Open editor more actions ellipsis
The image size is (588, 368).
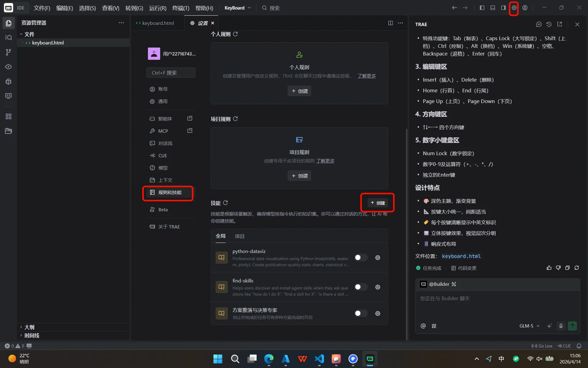pos(400,23)
